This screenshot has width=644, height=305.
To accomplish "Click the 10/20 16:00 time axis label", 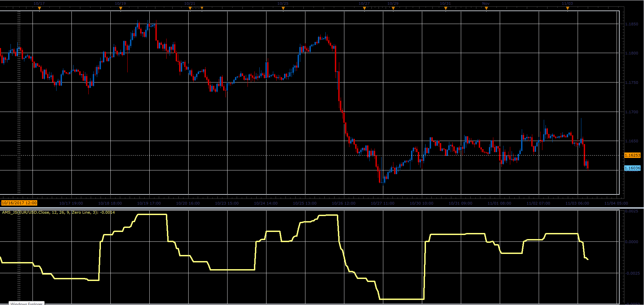I will [x=188, y=203].
